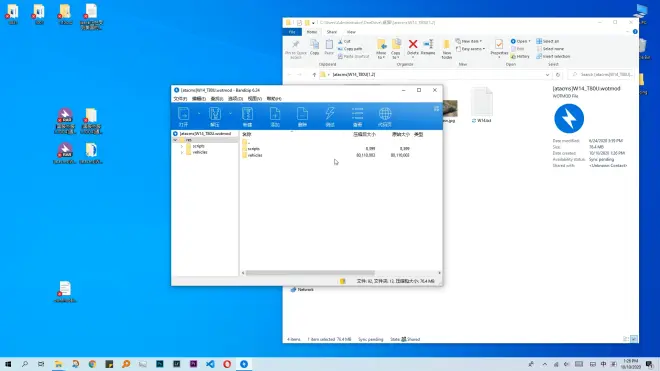660x371 pixels.
Task: Click the Open (打开) toolbar icon in Bandizip
Action: click(x=184, y=117)
